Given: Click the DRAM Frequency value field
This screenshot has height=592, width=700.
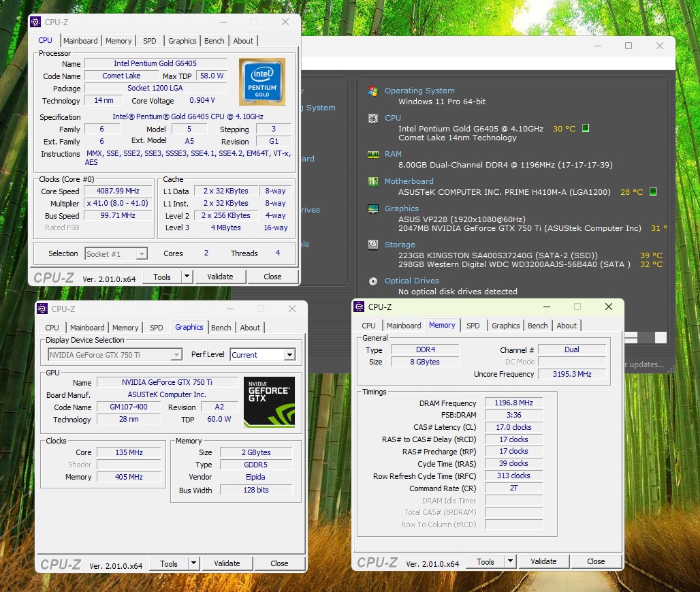Looking at the screenshot, I should pos(513,403).
